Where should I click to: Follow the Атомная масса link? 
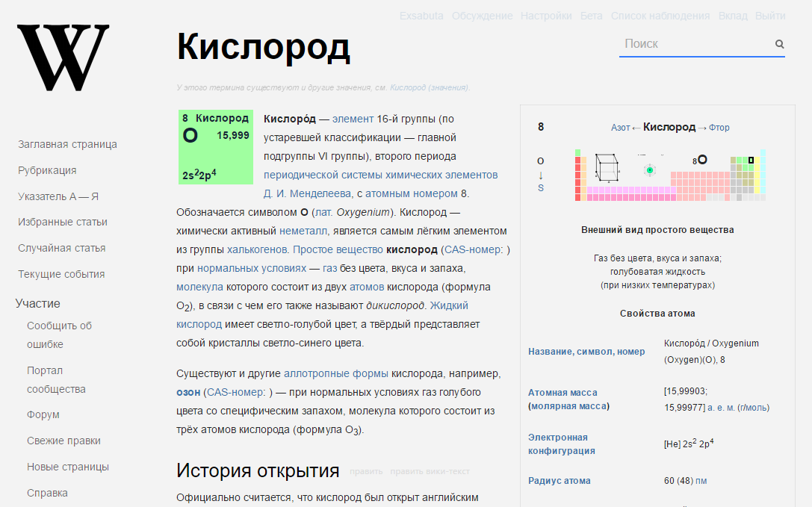click(562, 393)
